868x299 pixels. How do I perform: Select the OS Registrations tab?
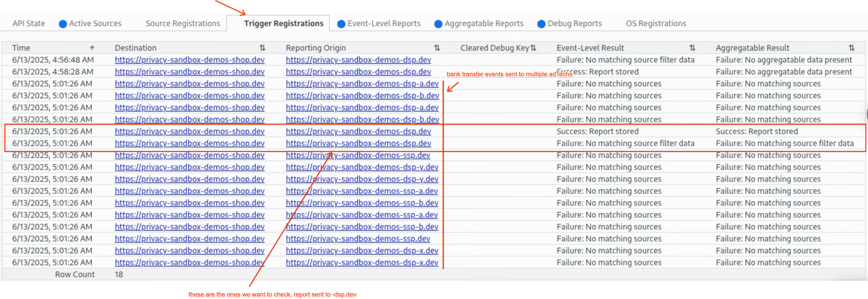click(656, 24)
